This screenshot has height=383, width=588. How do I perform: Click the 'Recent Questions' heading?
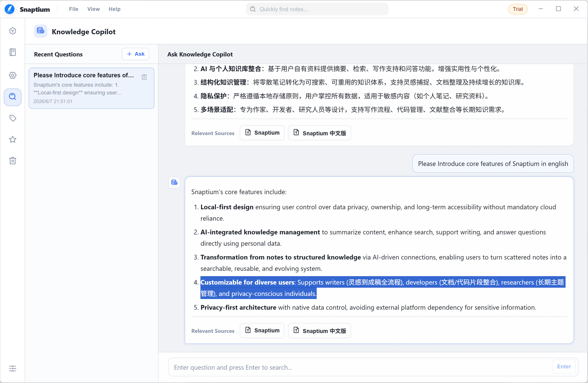point(58,54)
